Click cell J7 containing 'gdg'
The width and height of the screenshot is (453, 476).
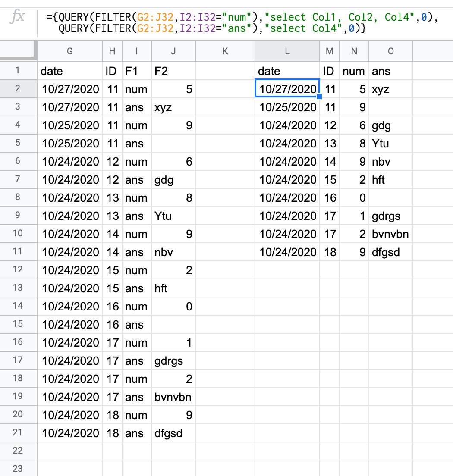[x=173, y=179]
